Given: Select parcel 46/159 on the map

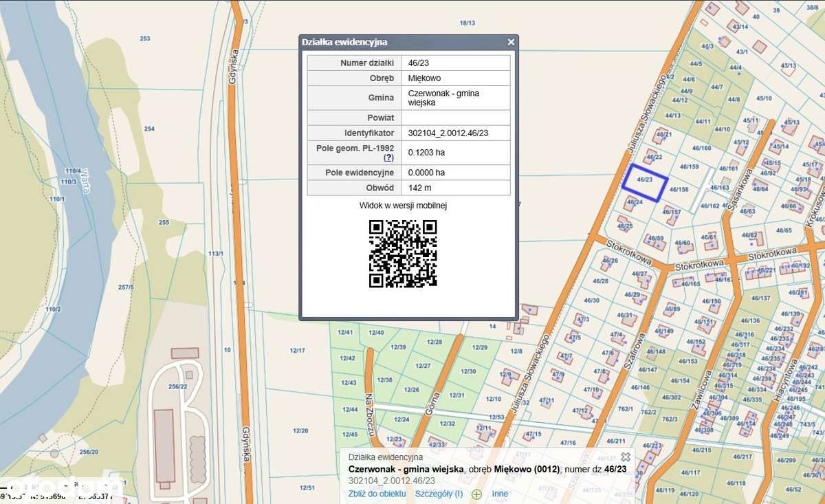Looking at the screenshot, I should pos(689,166).
